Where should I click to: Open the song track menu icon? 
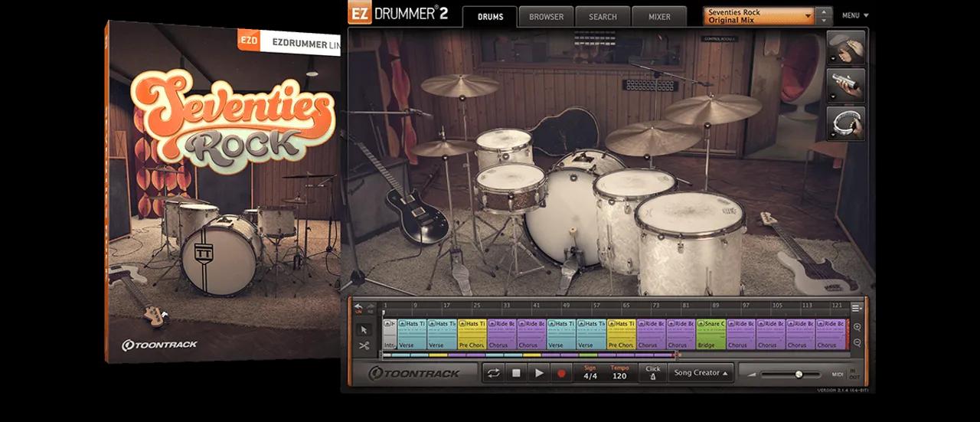tap(857, 308)
